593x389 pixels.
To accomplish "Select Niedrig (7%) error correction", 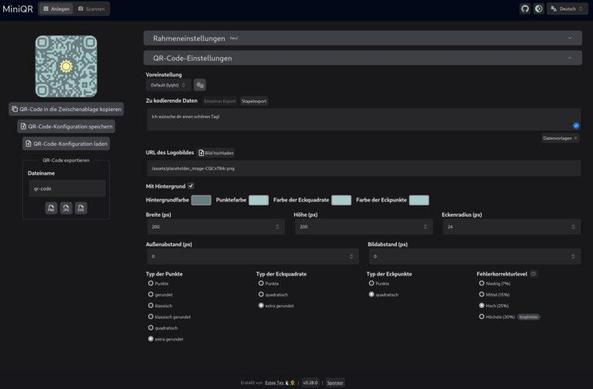I will [x=481, y=283].
